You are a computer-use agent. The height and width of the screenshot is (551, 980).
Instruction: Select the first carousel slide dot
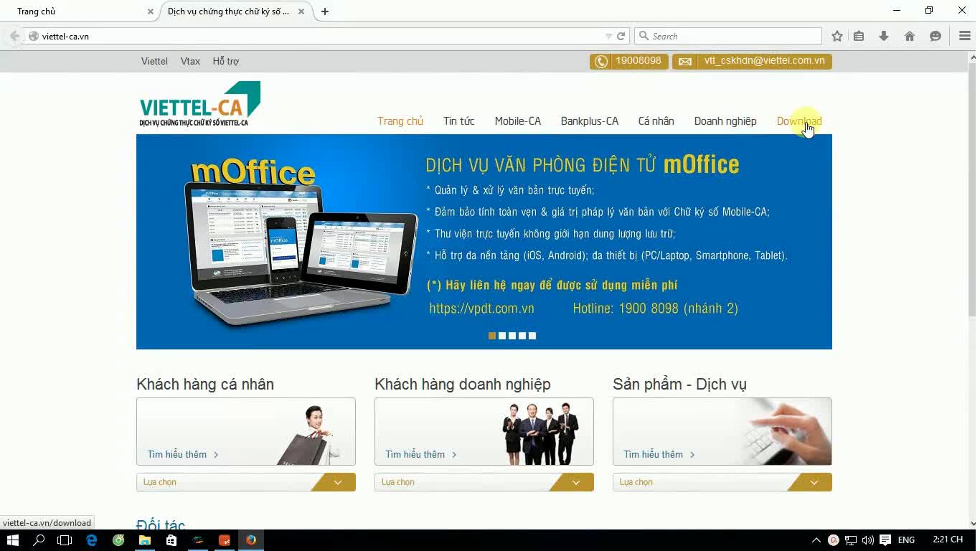pyautogui.click(x=492, y=336)
